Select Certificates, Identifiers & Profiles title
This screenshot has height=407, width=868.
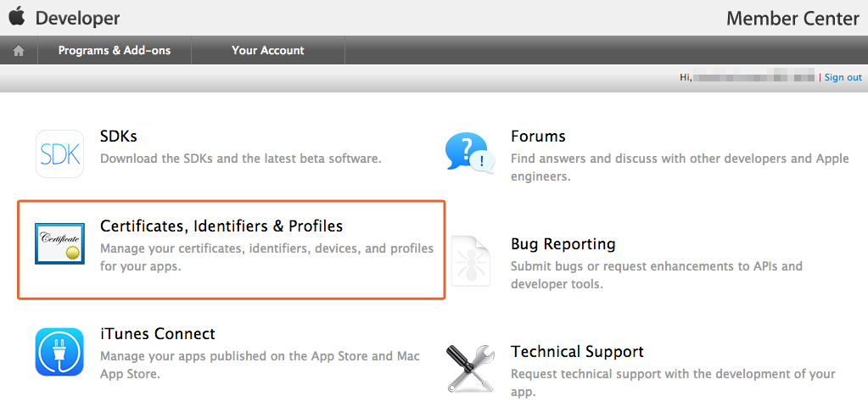click(x=221, y=226)
